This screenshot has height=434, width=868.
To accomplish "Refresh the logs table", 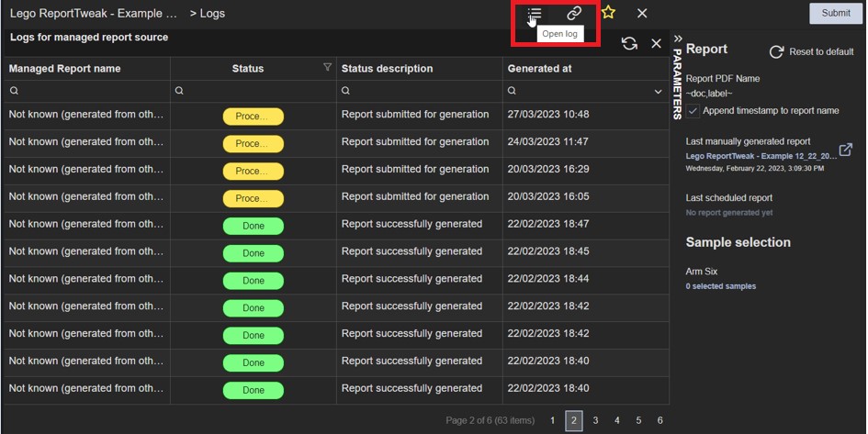I will [x=629, y=43].
